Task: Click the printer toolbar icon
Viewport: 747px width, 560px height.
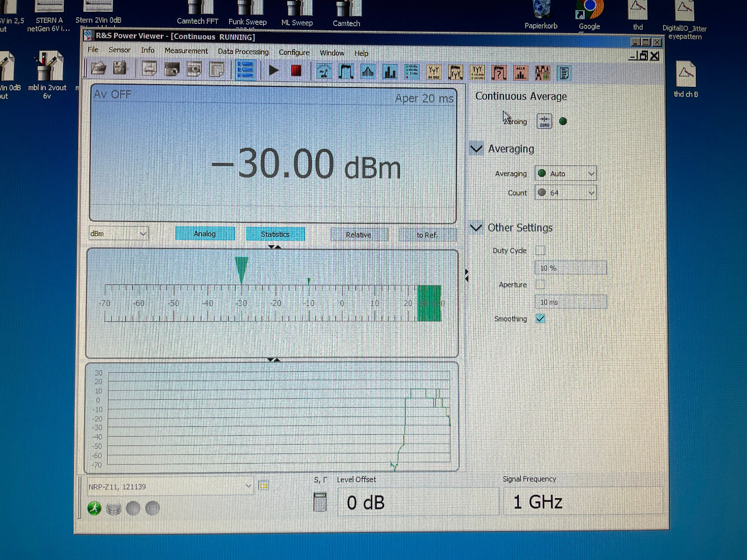Action: (x=149, y=69)
